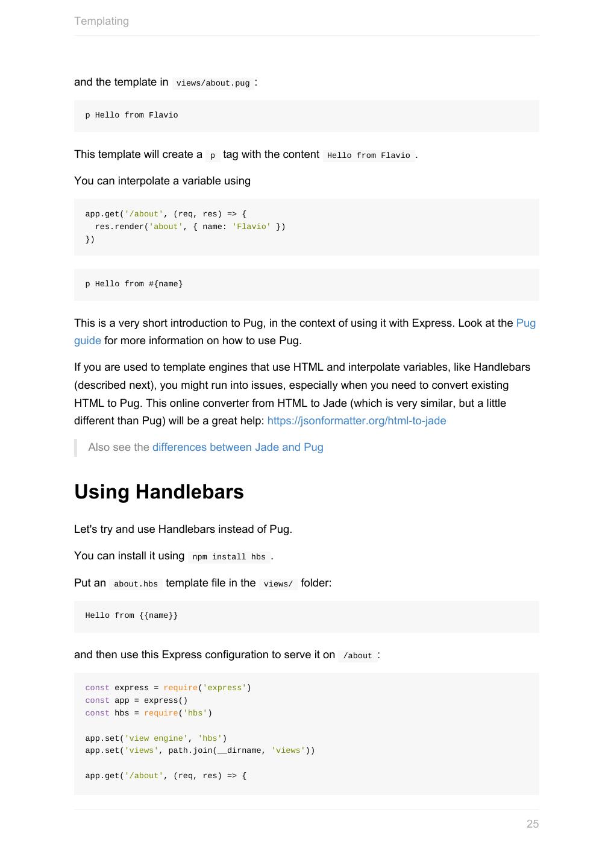
Task: Open the jsonformatter html-to-jade URL
Action: click(356, 421)
